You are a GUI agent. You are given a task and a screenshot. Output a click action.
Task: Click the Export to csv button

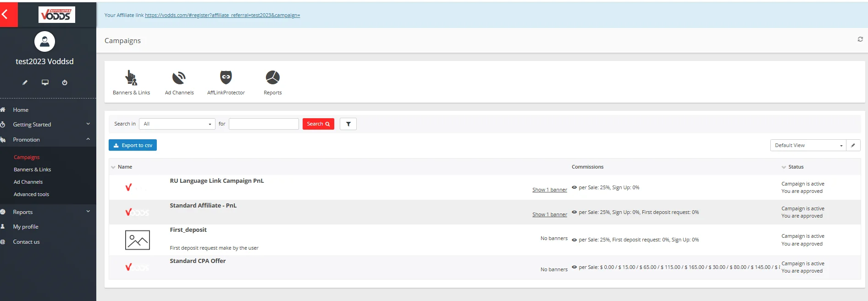pos(133,145)
